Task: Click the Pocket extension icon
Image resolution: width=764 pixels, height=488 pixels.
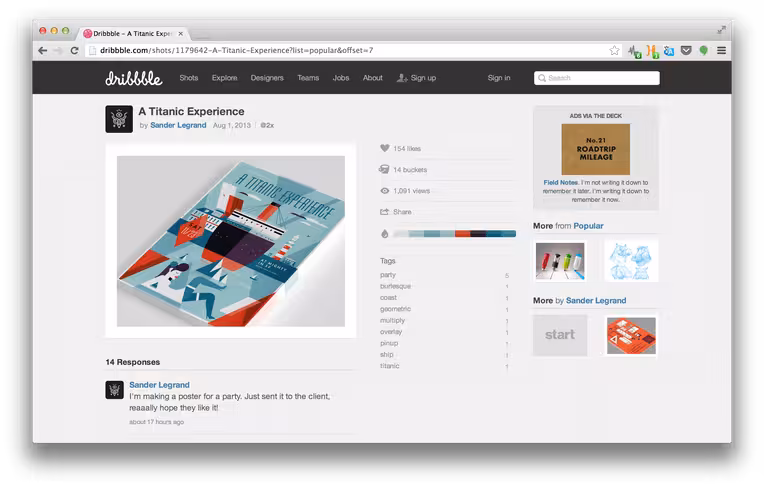Action: [x=686, y=50]
